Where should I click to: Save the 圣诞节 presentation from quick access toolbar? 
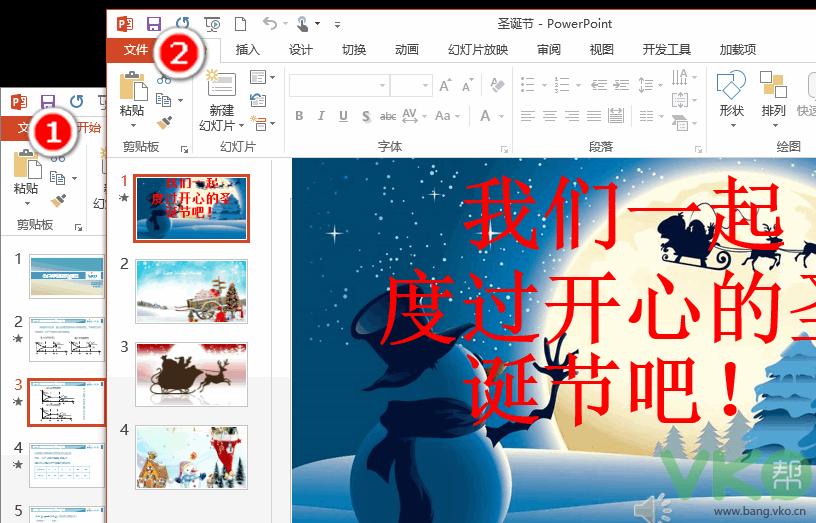153,23
